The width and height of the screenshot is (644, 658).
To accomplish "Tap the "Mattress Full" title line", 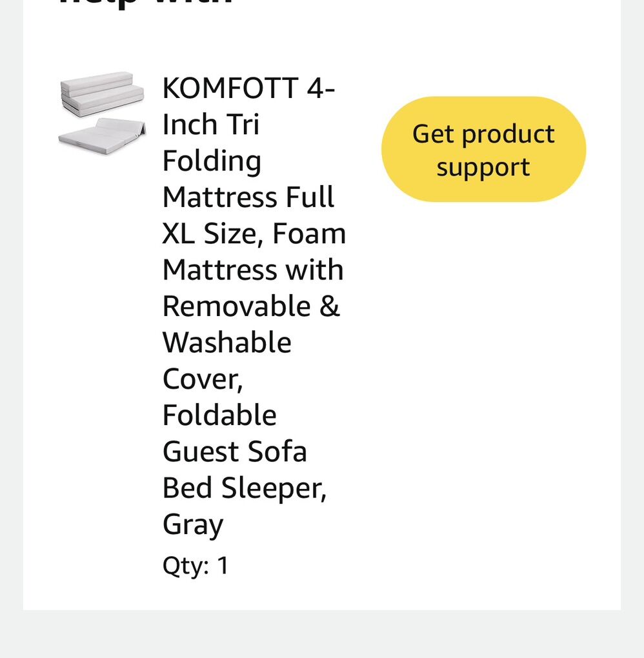I will point(248,197).
